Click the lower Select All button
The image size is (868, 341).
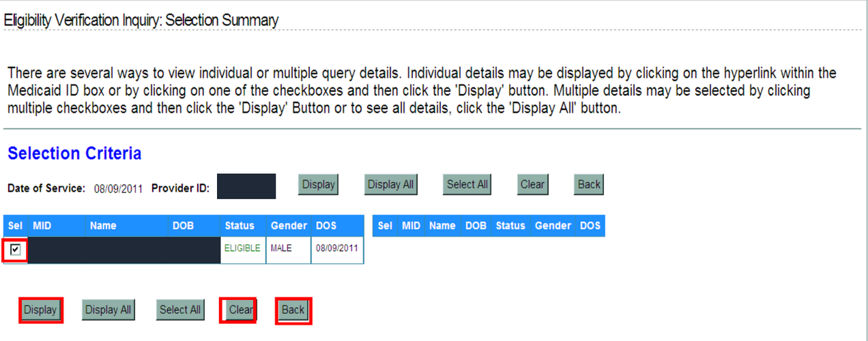[x=180, y=310]
